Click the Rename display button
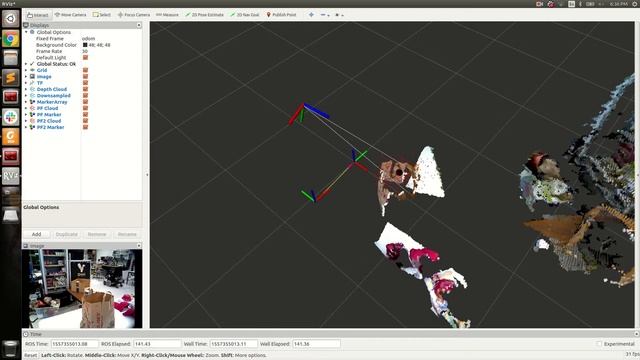 [x=127, y=234]
